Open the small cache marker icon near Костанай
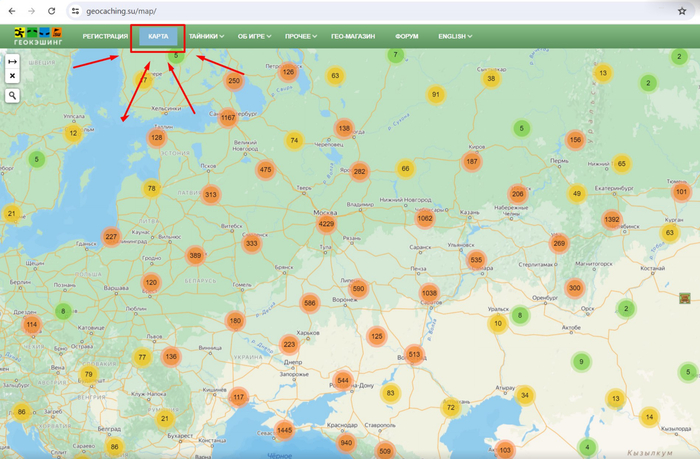This screenshot has width=700, height=459. 684,298
